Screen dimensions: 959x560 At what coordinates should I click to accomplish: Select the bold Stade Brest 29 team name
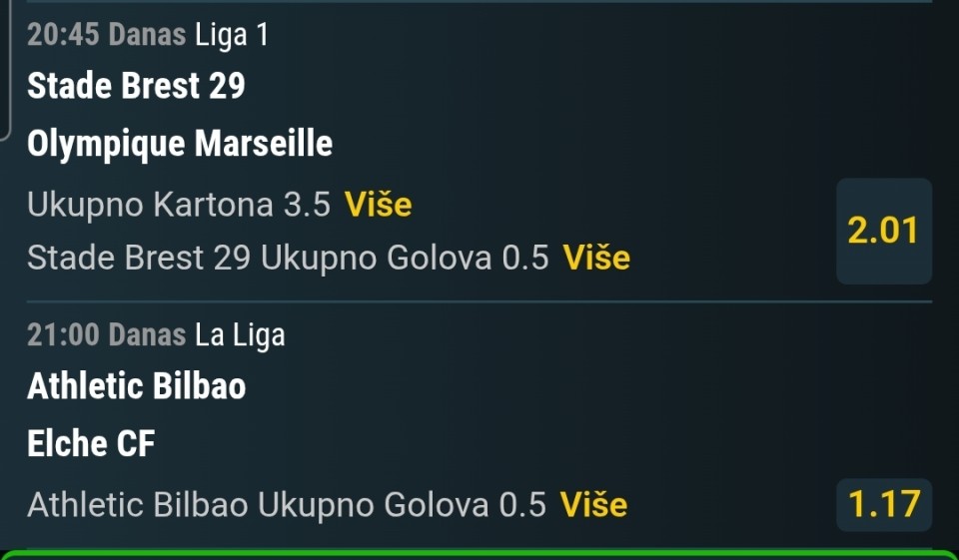click(136, 87)
